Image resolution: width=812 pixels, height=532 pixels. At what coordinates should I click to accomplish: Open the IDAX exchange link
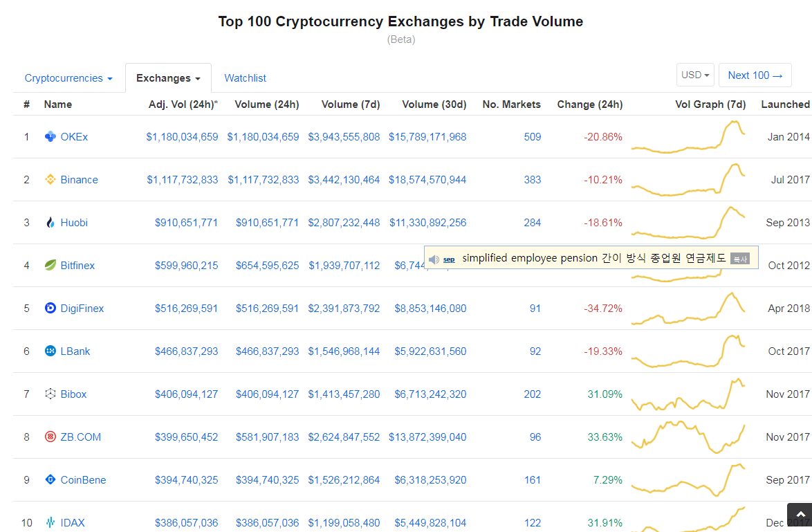[x=73, y=523]
